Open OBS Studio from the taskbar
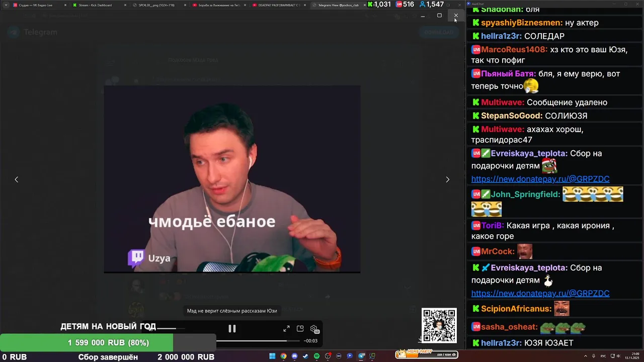 (328, 356)
